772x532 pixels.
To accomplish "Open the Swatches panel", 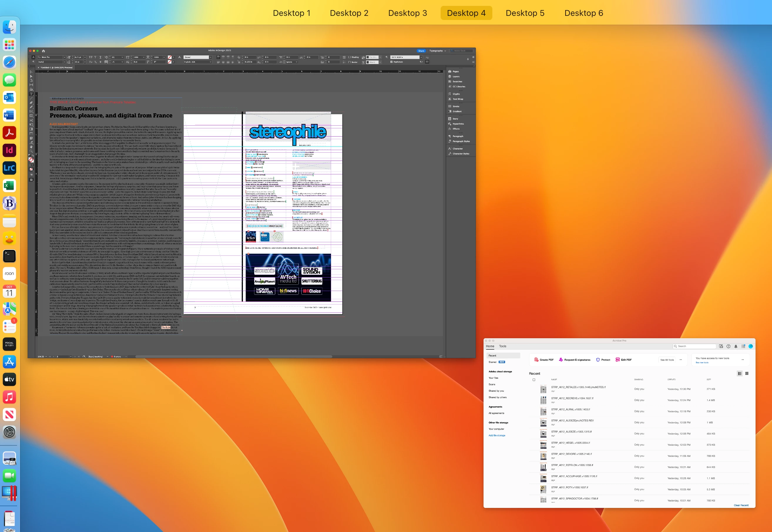I will 457,81.
